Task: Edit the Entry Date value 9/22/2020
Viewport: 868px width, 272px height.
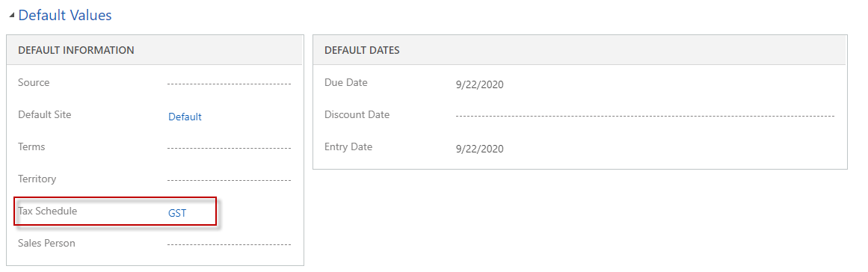Action: click(x=479, y=149)
